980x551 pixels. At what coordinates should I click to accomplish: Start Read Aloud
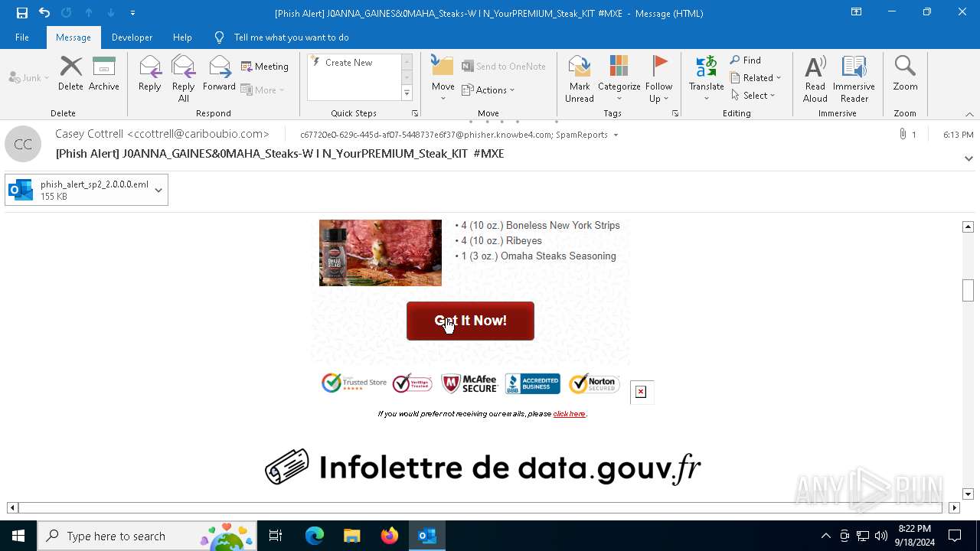point(815,79)
